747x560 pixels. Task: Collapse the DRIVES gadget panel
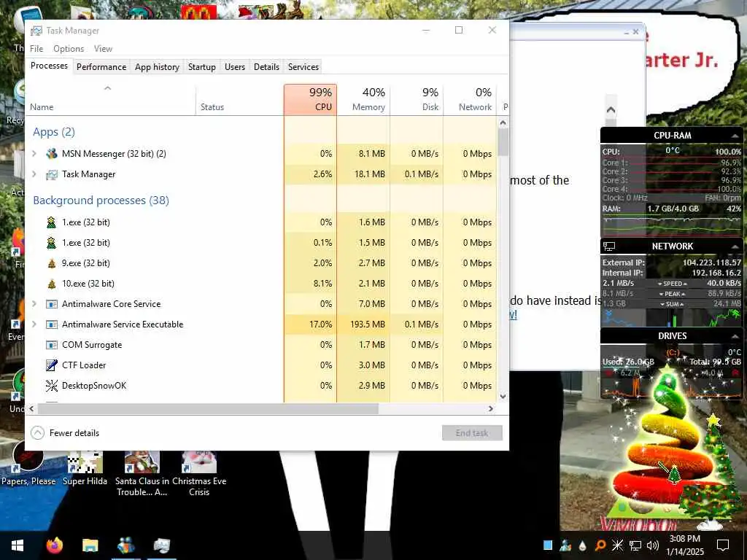735,336
